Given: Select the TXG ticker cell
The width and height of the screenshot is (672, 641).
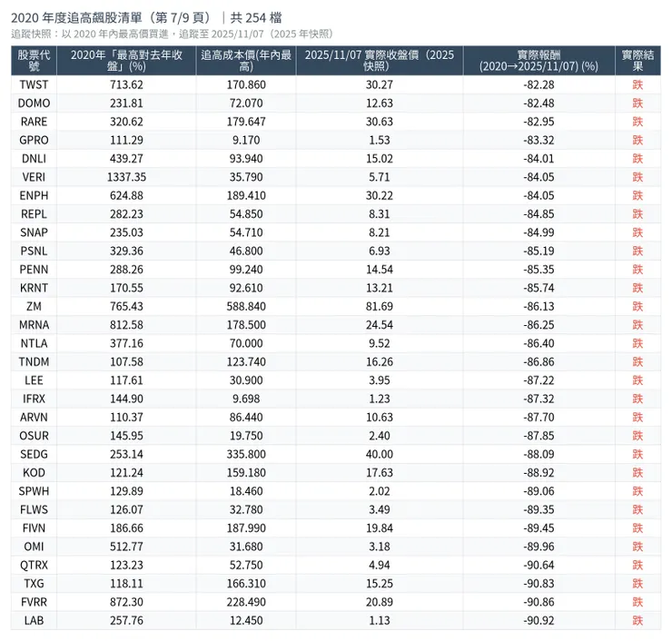Looking at the screenshot, I should [x=34, y=584].
